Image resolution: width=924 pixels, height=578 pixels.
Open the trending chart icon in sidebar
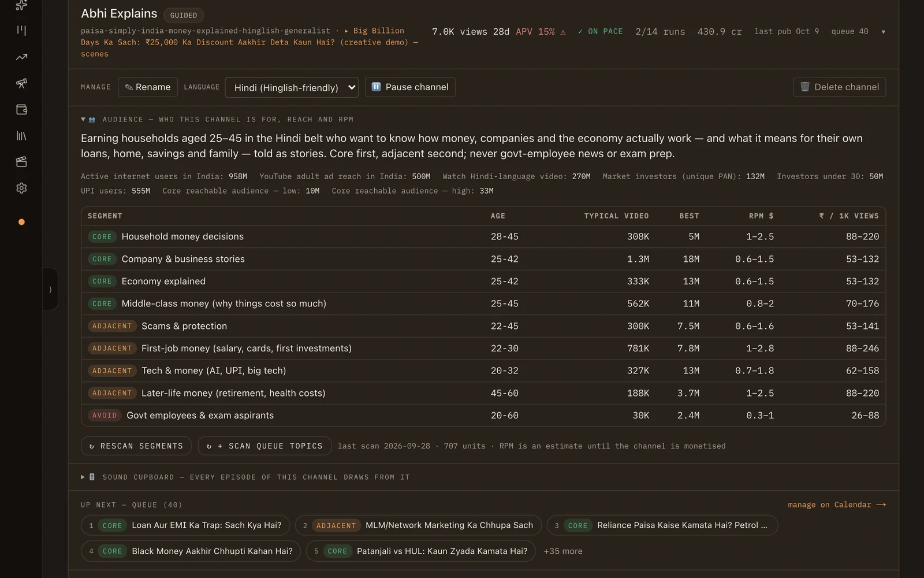point(21,57)
